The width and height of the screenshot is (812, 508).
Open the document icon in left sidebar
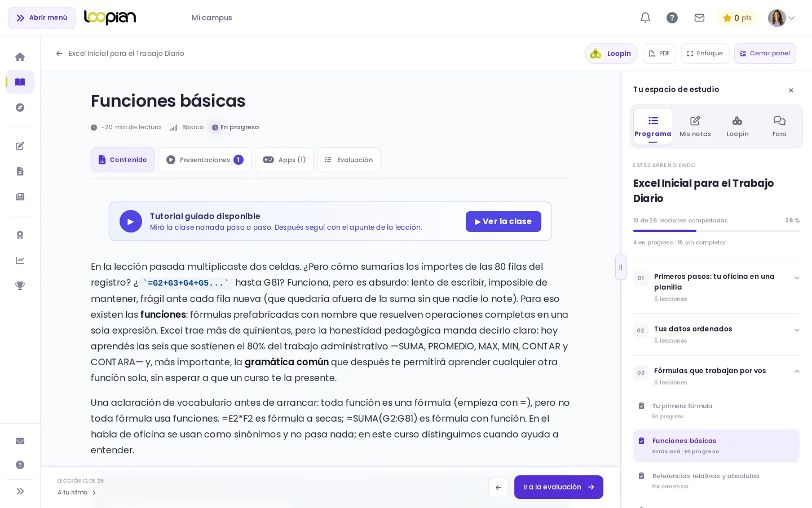[20, 171]
